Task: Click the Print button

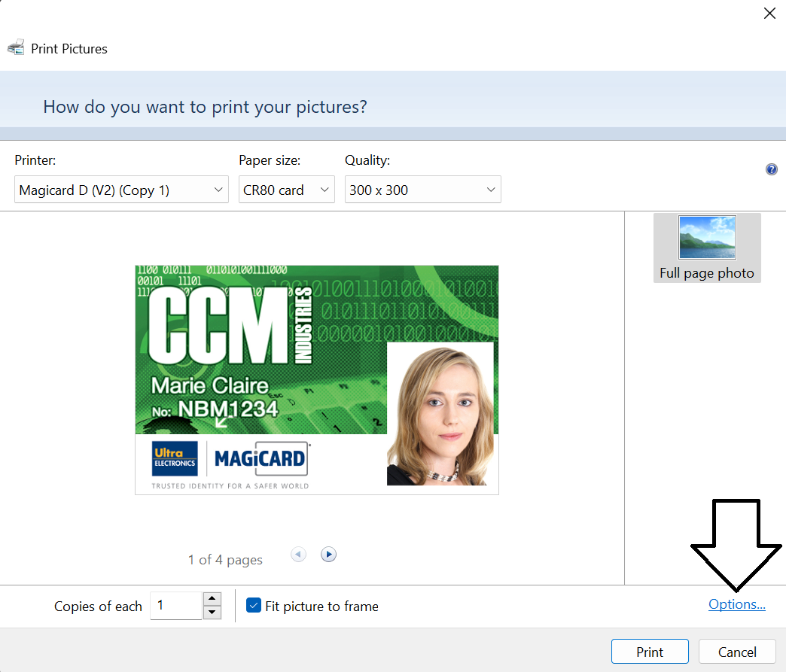Action: (x=650, y=652)
